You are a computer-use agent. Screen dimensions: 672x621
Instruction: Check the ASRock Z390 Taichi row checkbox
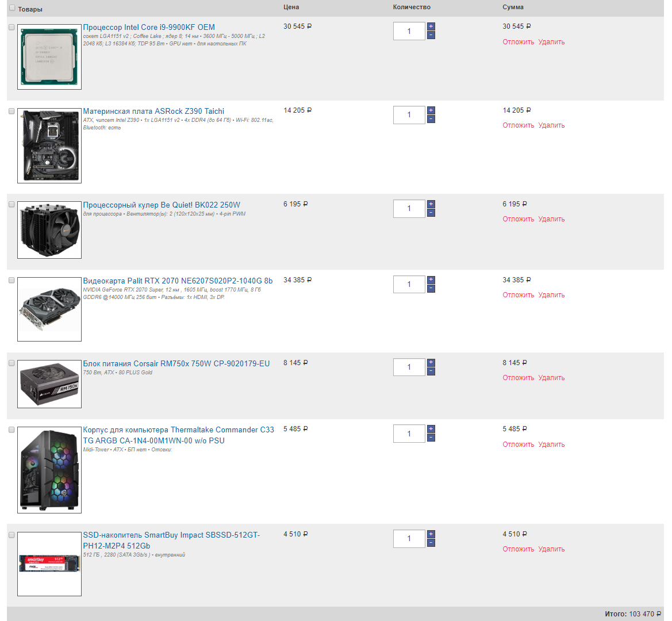11,111
